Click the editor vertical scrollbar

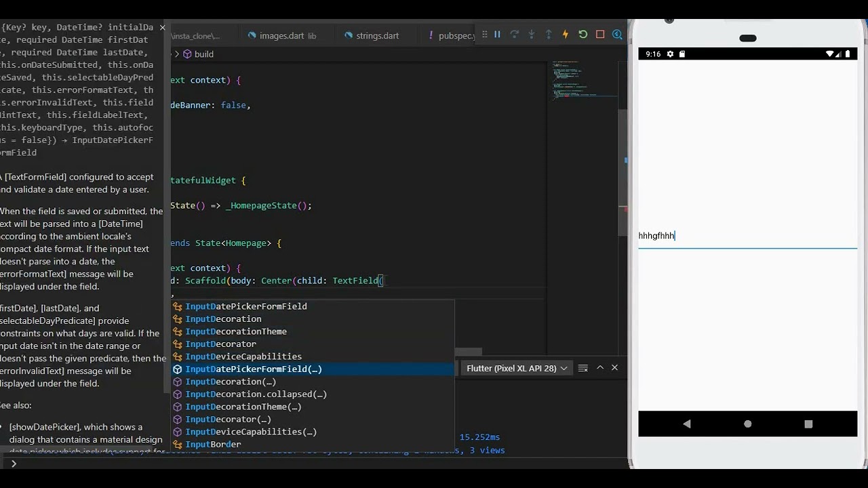(x=624, y=173)
